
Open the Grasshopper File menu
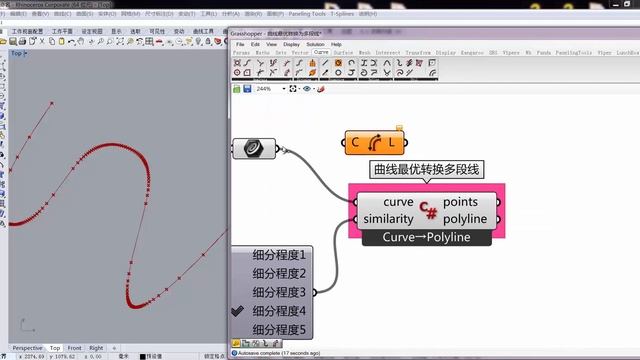(240, 44)
